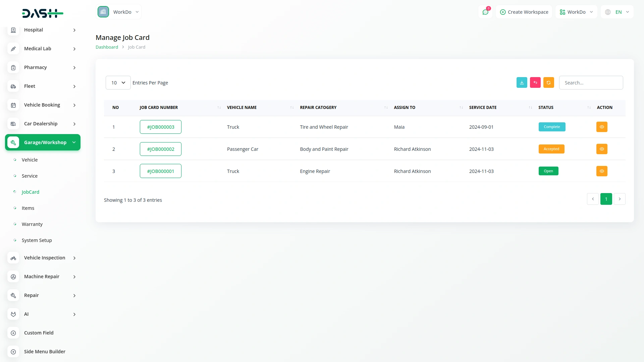
Task: Select the Items submenu entry
Action: 28,208
